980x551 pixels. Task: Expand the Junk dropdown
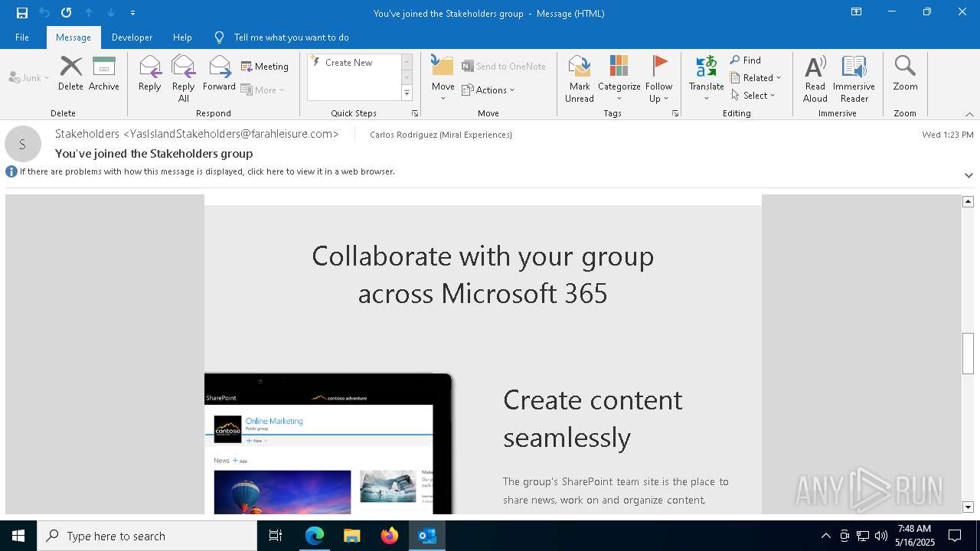(29, 78)
